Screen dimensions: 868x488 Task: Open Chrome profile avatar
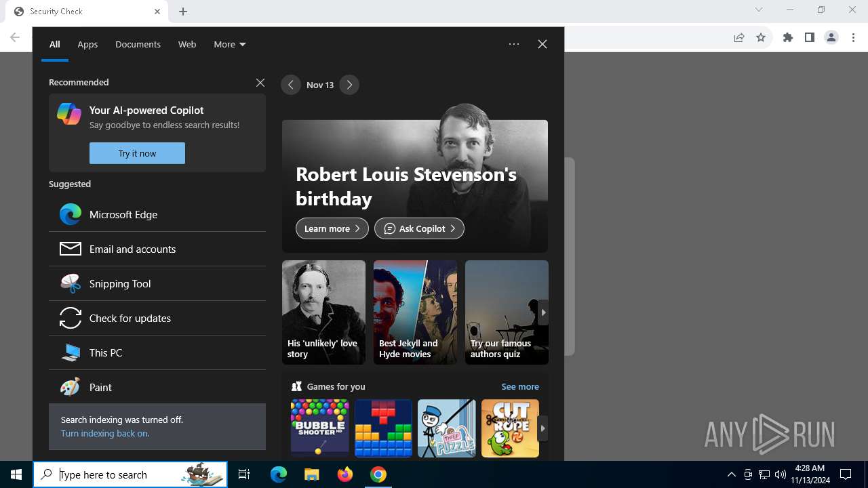click(831, 38)
